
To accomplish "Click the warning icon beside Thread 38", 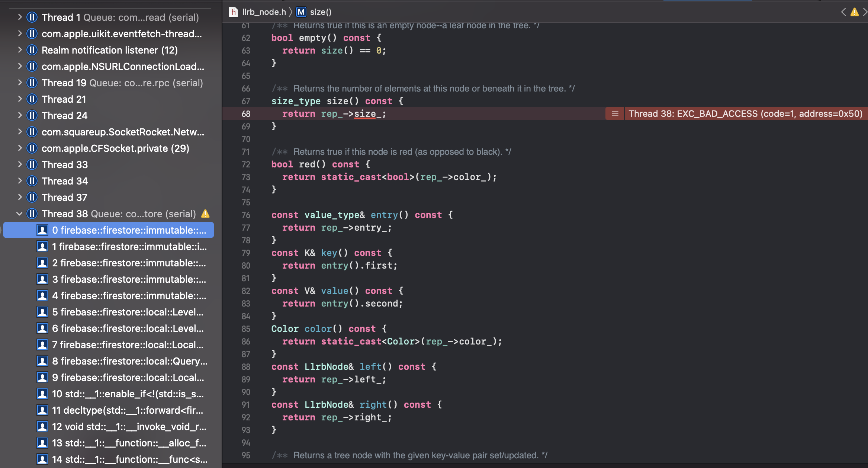I will click(x=205, y=214).
